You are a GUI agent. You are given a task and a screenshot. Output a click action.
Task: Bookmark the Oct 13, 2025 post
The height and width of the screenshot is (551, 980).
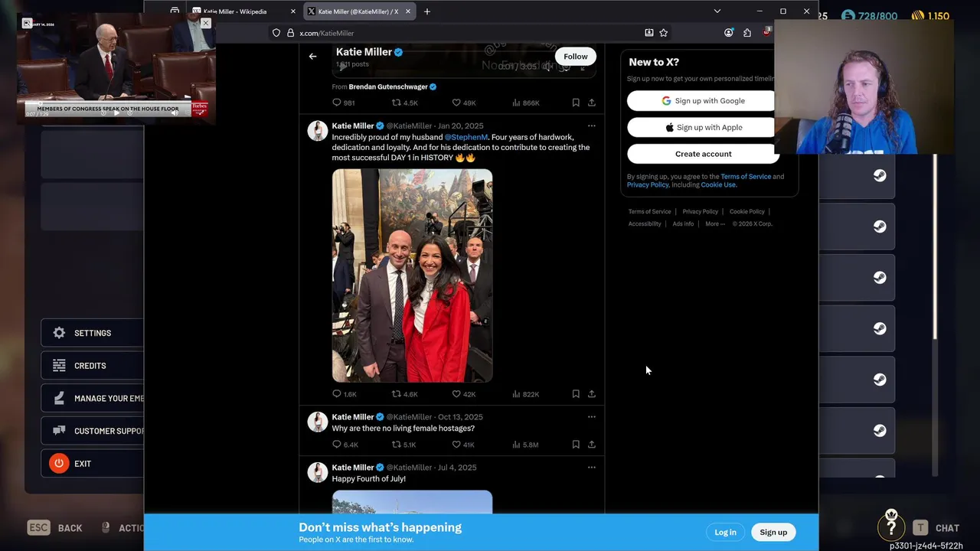pyautogui.click(x=576, y=445)
